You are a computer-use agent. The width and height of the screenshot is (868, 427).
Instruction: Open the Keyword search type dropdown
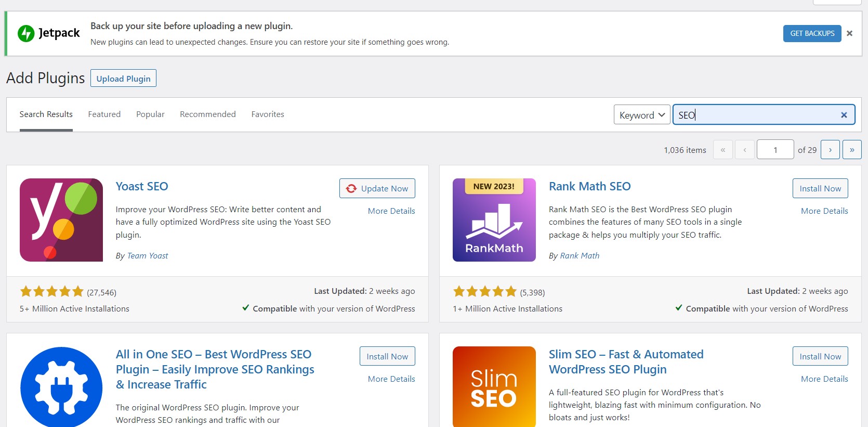click(642, 115)
